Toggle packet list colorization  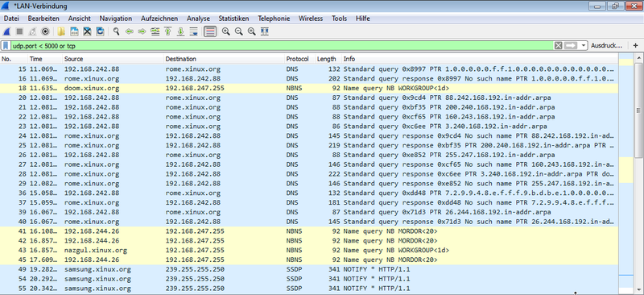210,31
